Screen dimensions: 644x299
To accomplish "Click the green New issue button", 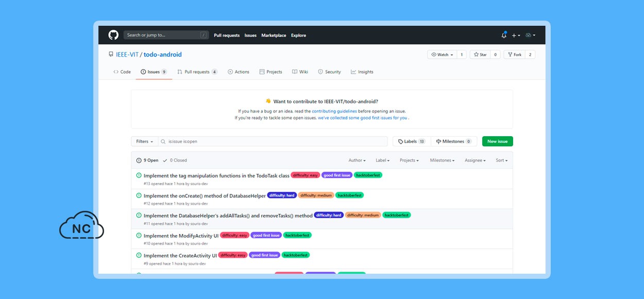I will [x=498, y=141].
